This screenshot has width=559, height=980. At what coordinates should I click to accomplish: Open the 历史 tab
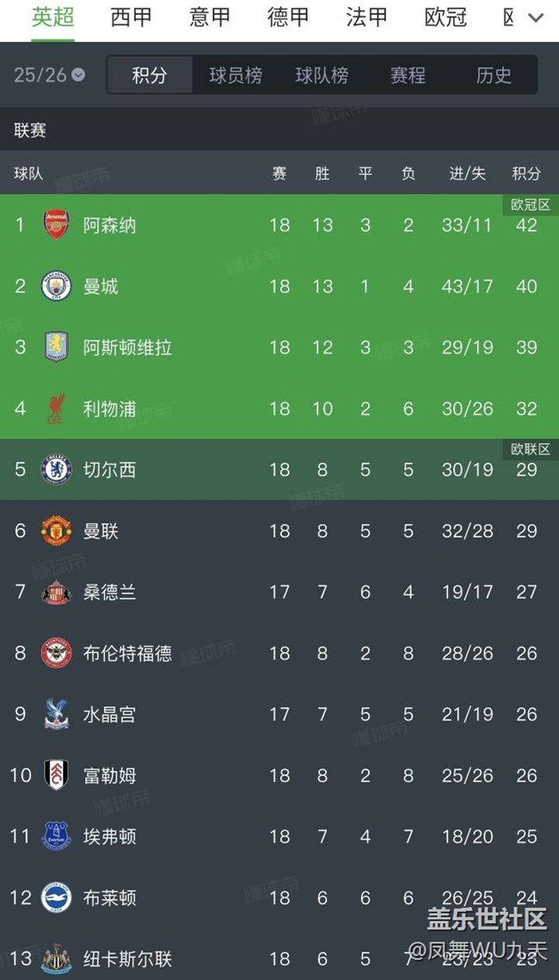(494, 76)
